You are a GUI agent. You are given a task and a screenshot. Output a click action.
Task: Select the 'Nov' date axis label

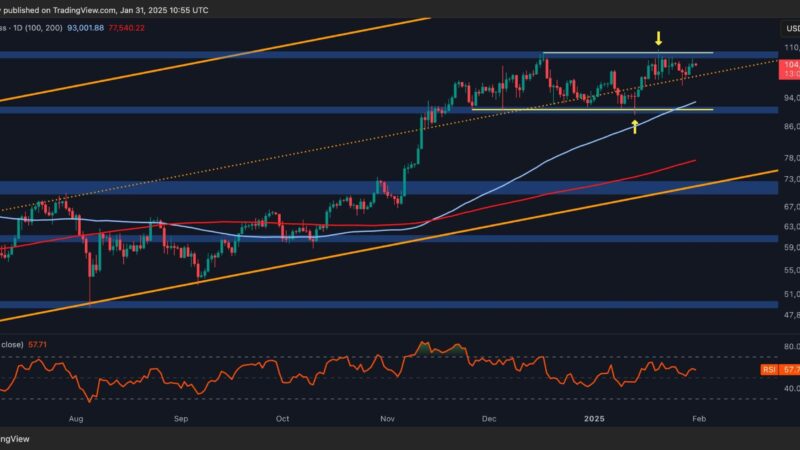click(387, 419)
